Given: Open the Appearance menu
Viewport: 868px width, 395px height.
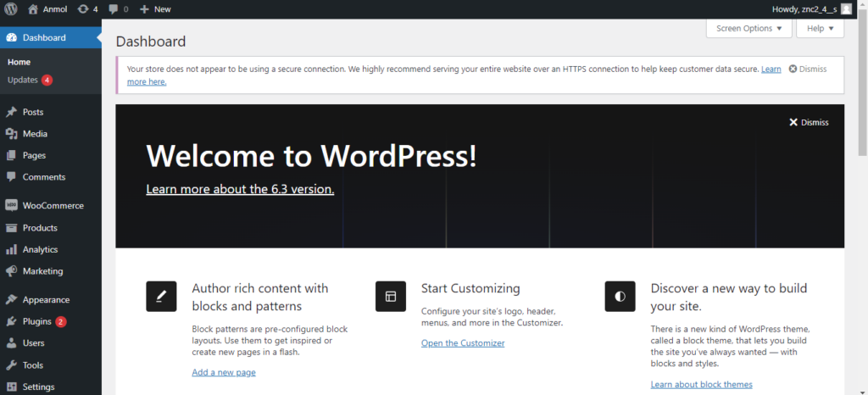Looking at the screenshot, I should tap(51, 300).
